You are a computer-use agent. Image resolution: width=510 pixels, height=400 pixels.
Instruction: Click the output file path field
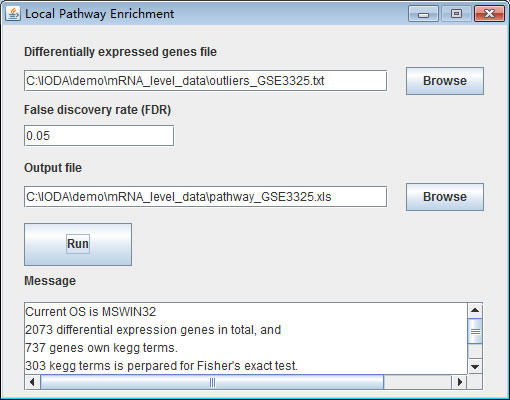click(x=205, y=197)
